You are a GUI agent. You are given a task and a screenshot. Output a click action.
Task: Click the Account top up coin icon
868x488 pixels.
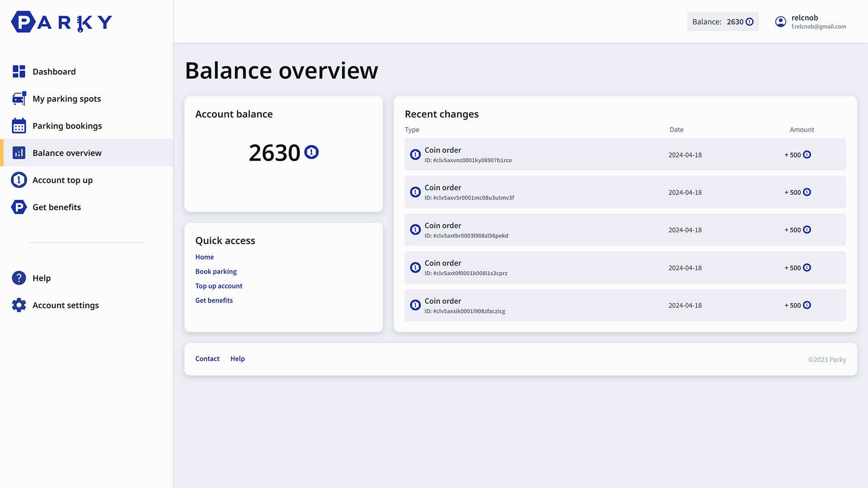click(x=19, y=180)
